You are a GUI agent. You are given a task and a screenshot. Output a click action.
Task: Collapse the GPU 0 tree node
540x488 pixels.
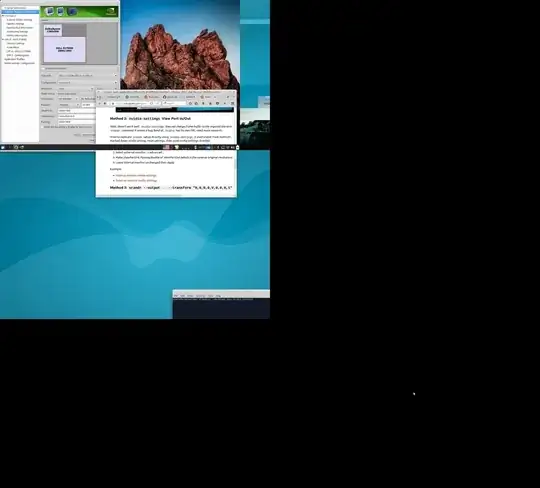point(3,39)
